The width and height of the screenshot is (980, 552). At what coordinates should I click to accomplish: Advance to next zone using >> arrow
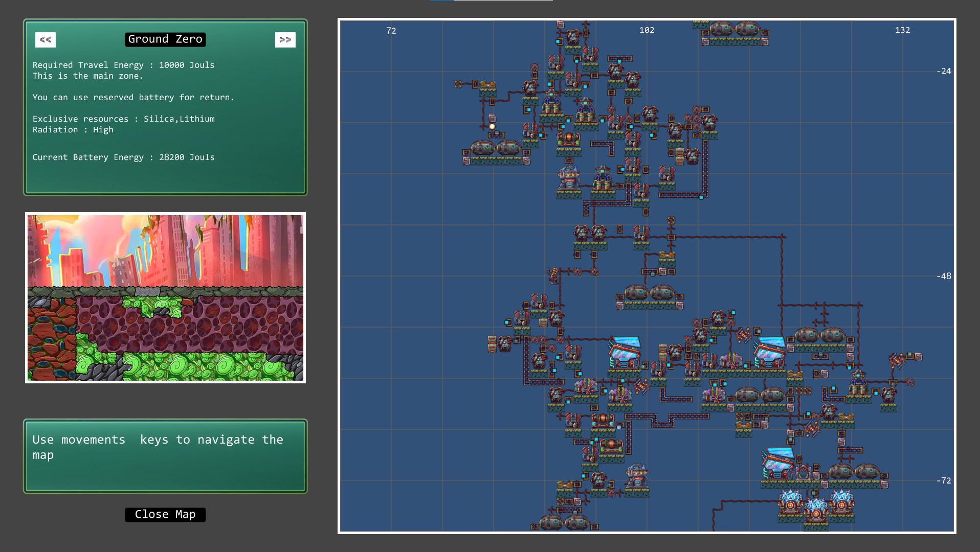pyautogui.click(x=285, y=39)
